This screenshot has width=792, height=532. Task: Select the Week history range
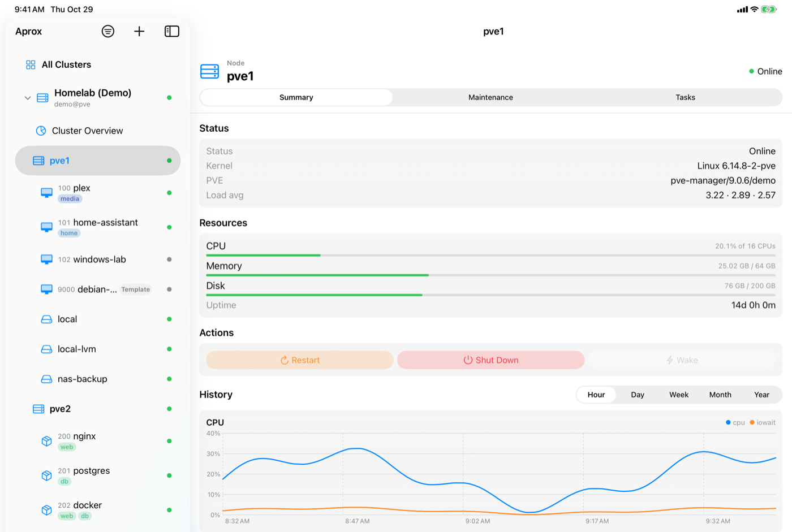pos(679,395)
